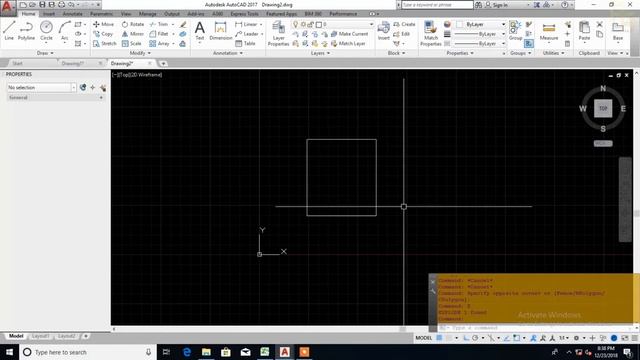Select the Polyline tool
Screen dimensions: 640x360
26,31
